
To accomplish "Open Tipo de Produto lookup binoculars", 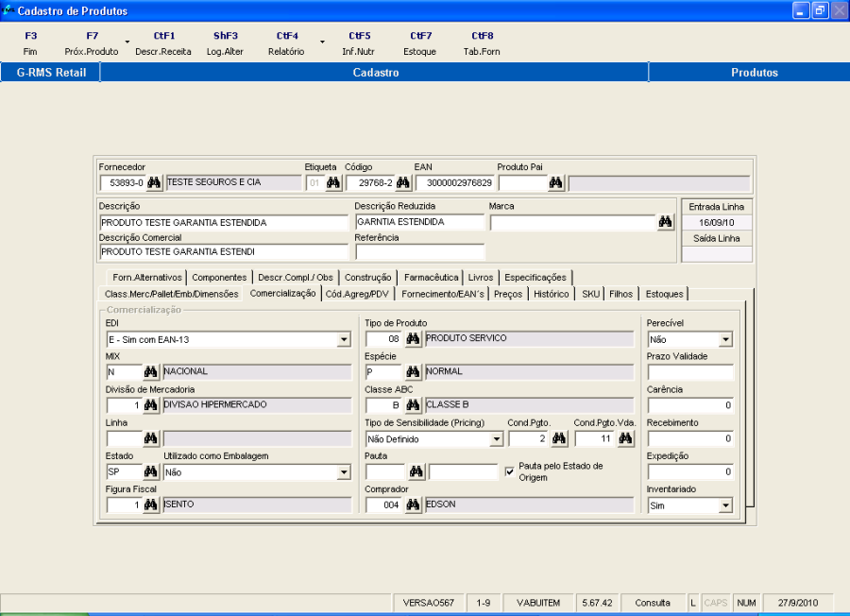I will 413,339.
